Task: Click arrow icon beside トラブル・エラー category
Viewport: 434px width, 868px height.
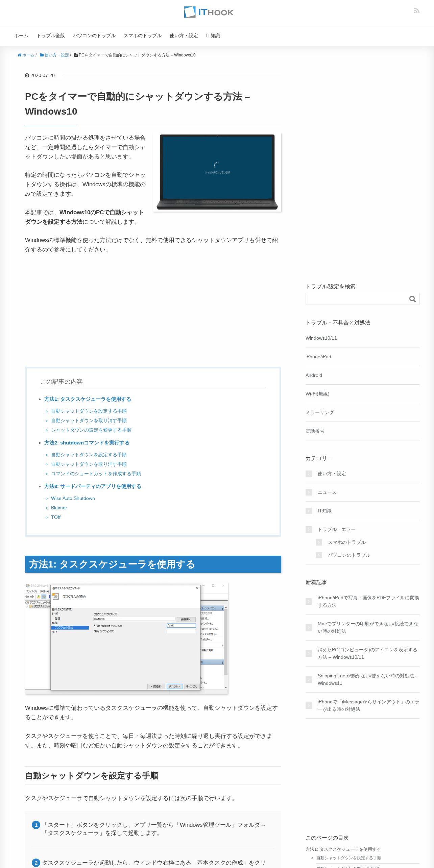Action: pos(309,529)
